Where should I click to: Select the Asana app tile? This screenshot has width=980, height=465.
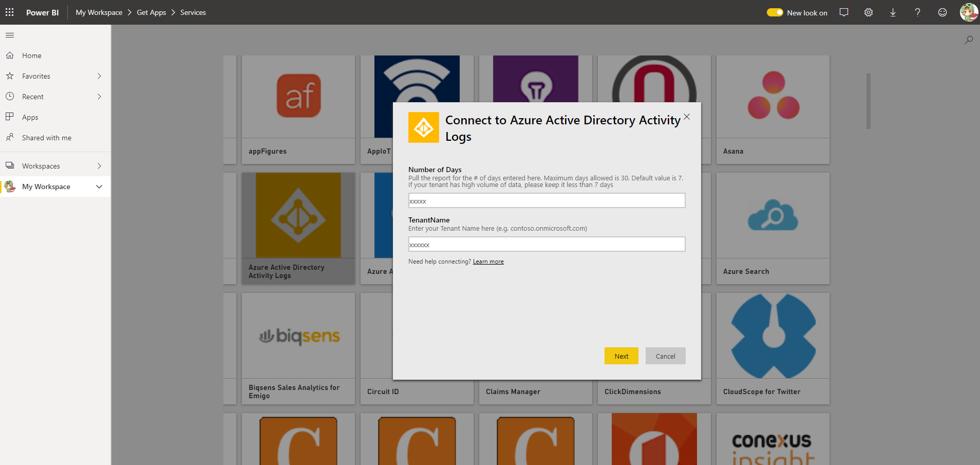[x=773, y=109]
